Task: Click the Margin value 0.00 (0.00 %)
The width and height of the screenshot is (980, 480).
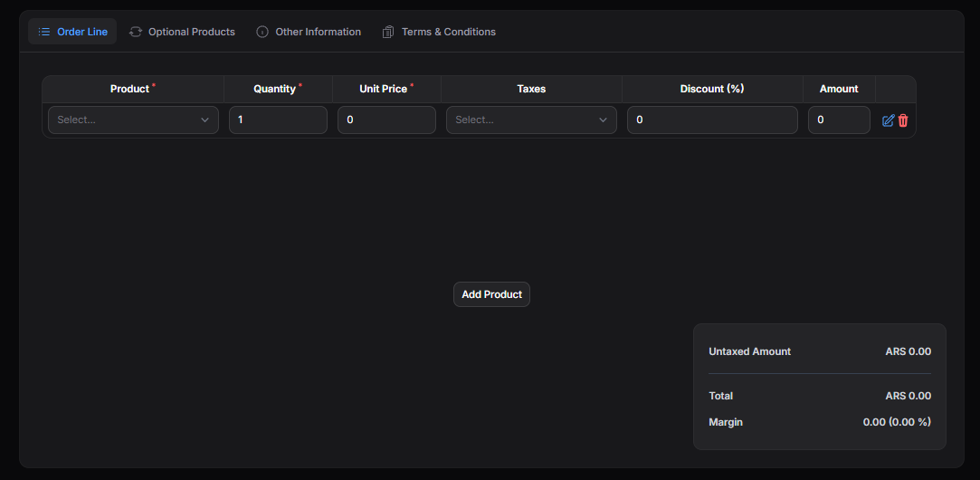Action: 897,422
